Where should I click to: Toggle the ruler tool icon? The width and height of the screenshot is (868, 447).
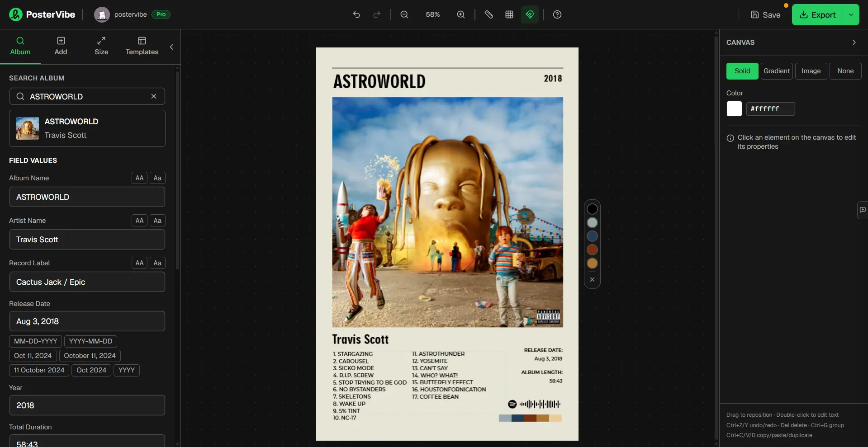(489, 14)
